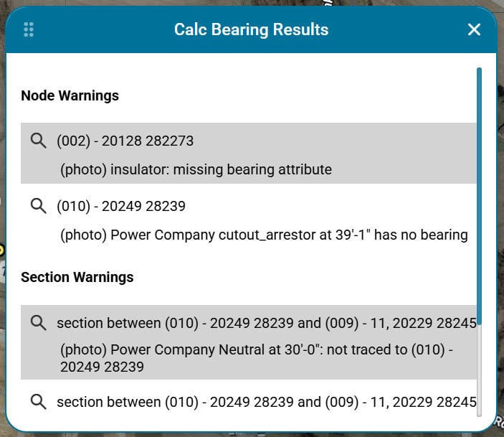Click magnifier icon on last section warning row
504x437 pixels.
pos(38,402)
